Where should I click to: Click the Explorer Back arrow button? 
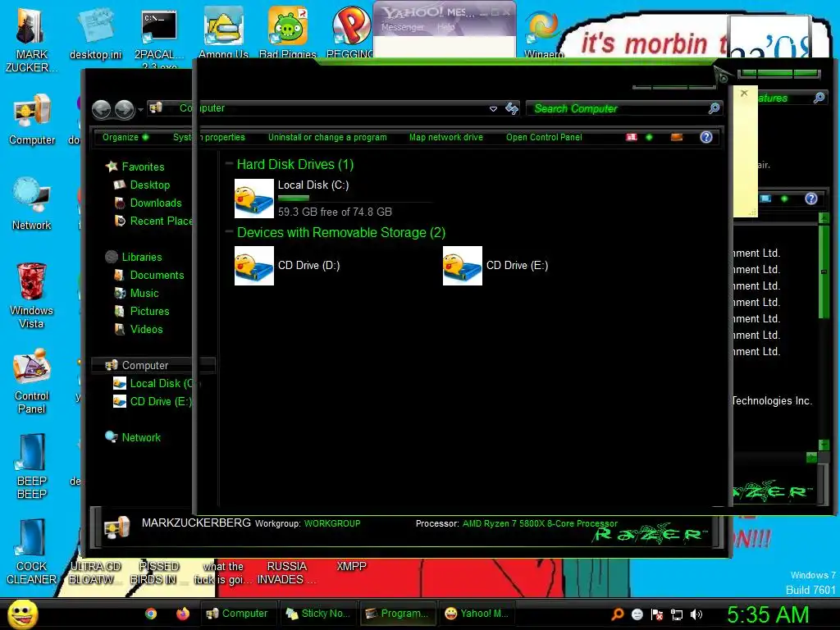[101, 109]
